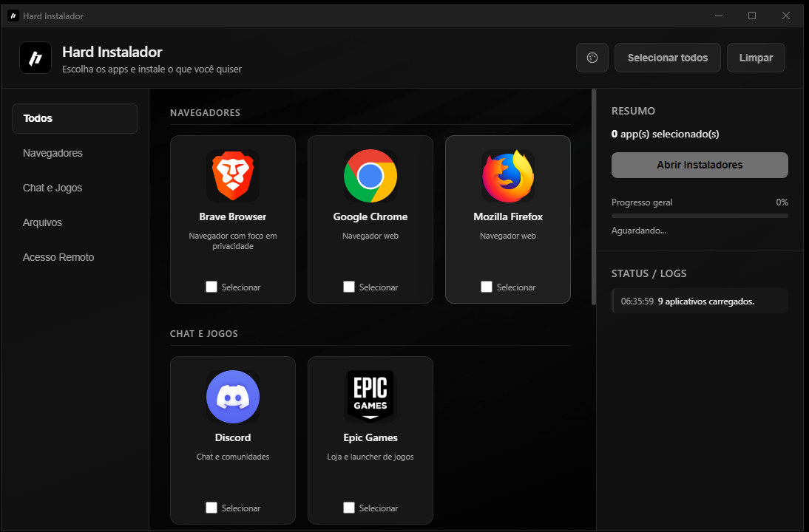This screenshot has height=532, width=809.
Task: Click the Google Chrome card title
Action: pos(370,217)
